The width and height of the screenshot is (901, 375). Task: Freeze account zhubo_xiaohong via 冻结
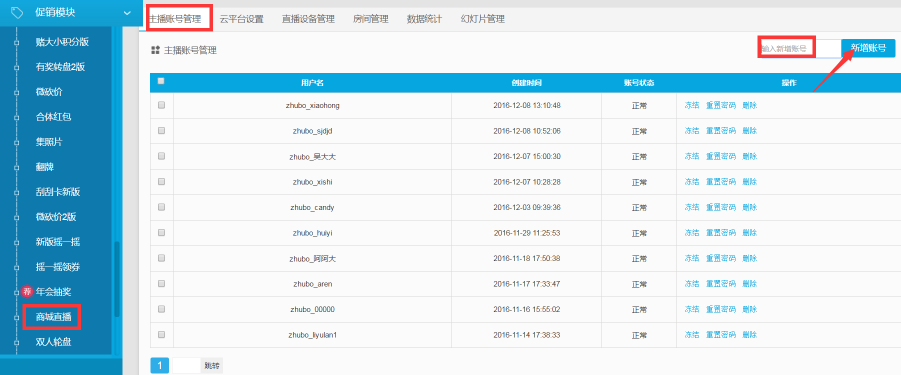coord(692,106)
